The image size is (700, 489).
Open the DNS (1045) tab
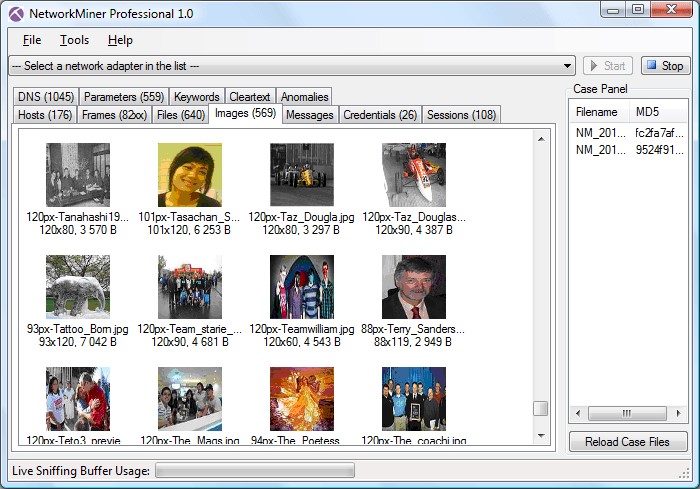click(46, 97)
